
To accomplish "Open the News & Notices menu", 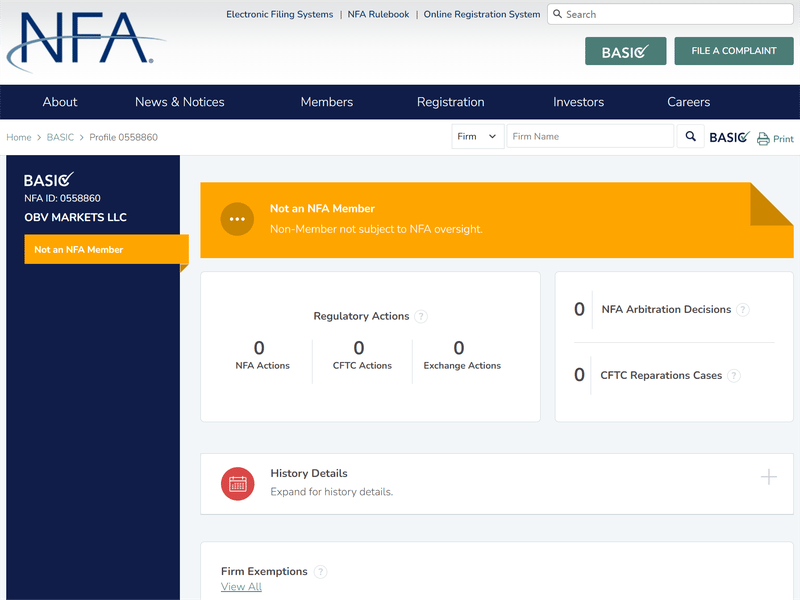I will (180, 102).
